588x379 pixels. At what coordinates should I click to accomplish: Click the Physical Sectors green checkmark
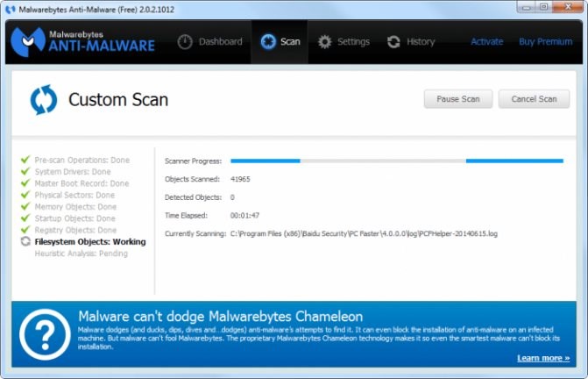(25, 195)
